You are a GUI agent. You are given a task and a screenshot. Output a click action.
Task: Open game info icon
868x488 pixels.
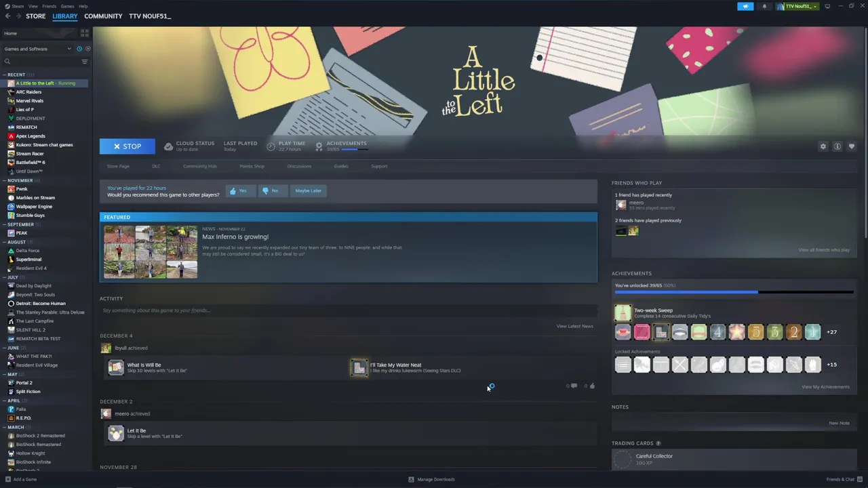pos(837,146)
